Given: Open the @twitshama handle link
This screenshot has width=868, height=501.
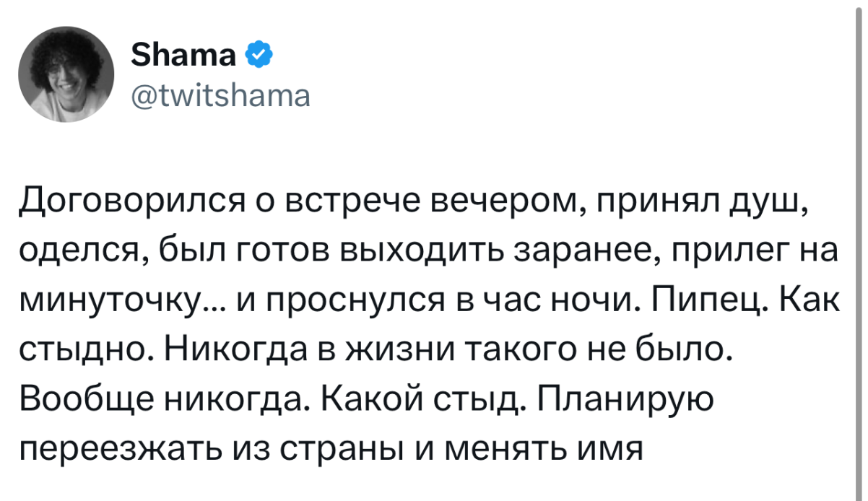Looking at the screenshot, I should pos(220,94).
